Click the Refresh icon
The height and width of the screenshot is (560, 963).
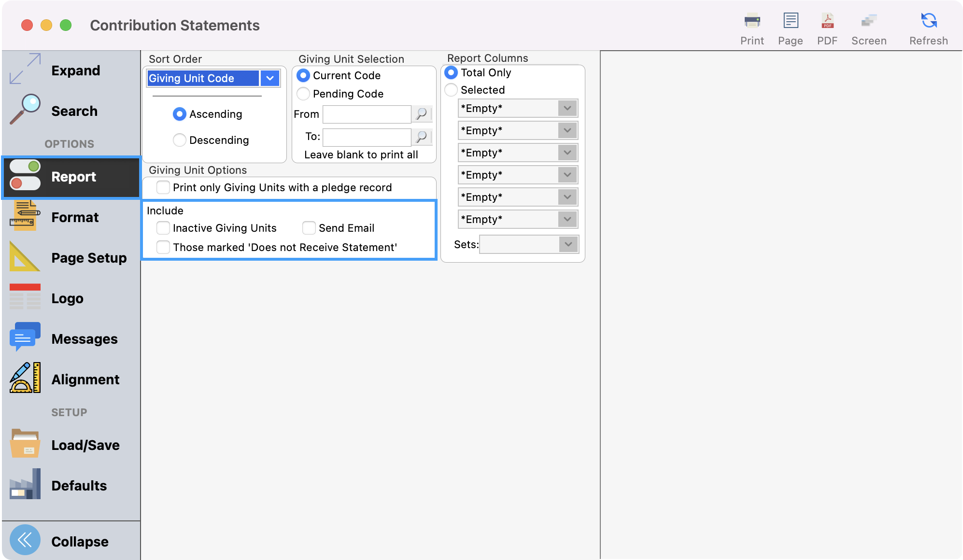click(x=928, y=21)
